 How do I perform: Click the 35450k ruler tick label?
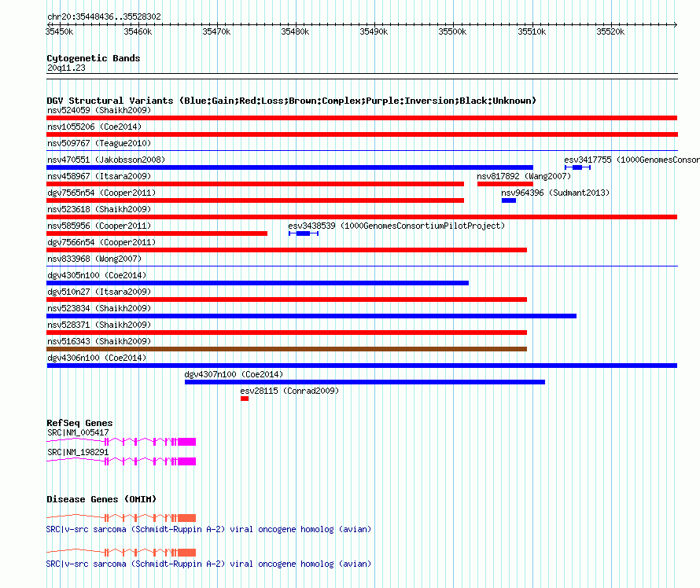coord(59,31)
